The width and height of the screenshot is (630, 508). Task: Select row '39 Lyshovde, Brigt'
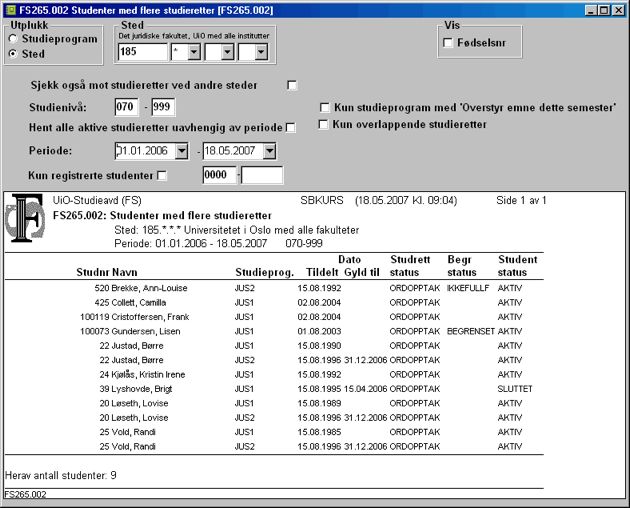[x=274, y=389]
